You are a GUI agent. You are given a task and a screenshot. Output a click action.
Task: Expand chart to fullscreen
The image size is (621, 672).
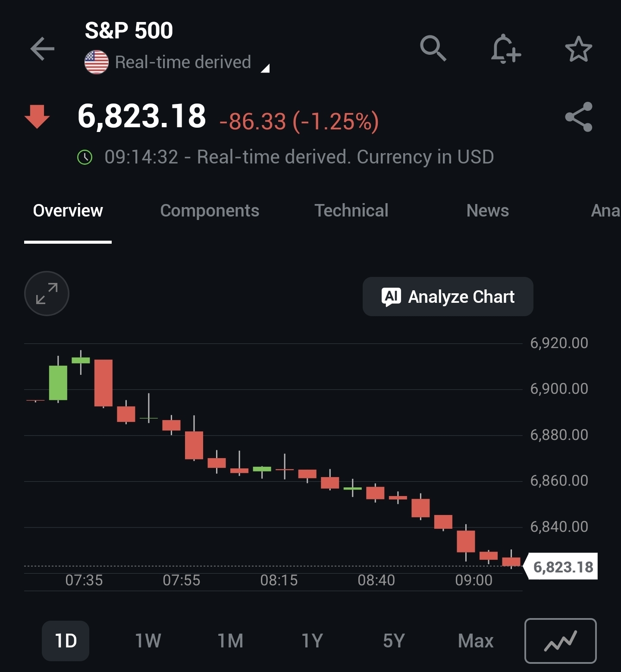(47, 293)
